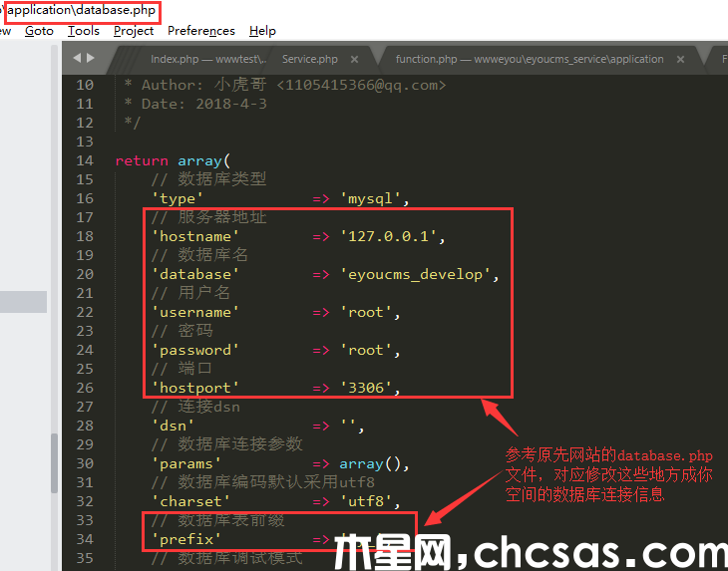Screen dimensions: 728x571
Task: Click the 'mysql' type value
Action: [x=371, y=199]
